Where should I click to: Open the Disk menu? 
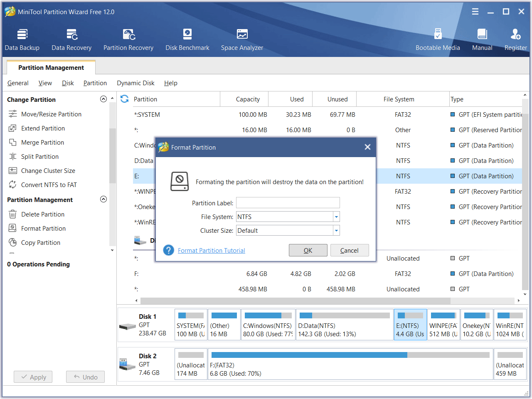pos(68,83)
